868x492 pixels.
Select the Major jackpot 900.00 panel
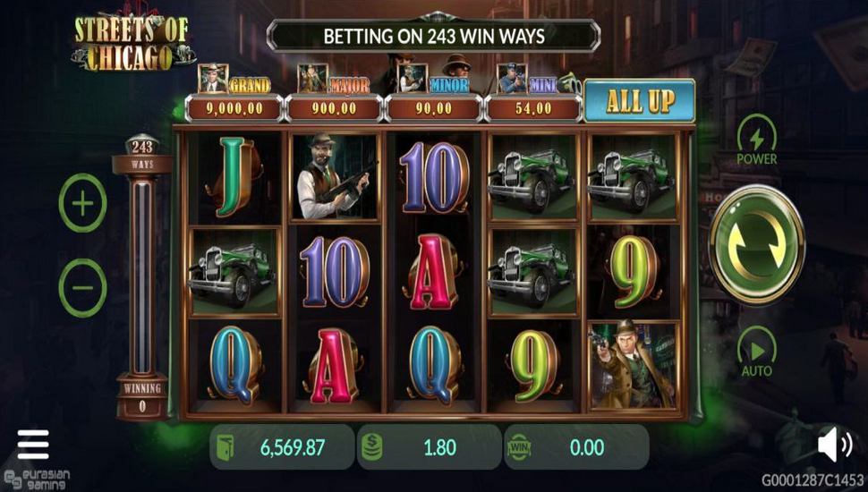point(334,108)
